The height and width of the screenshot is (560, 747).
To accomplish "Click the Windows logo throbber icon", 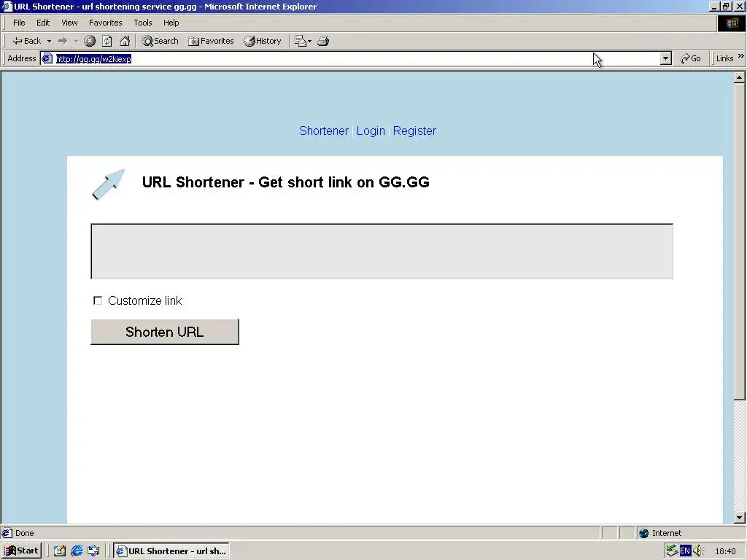I will (732, 23).
